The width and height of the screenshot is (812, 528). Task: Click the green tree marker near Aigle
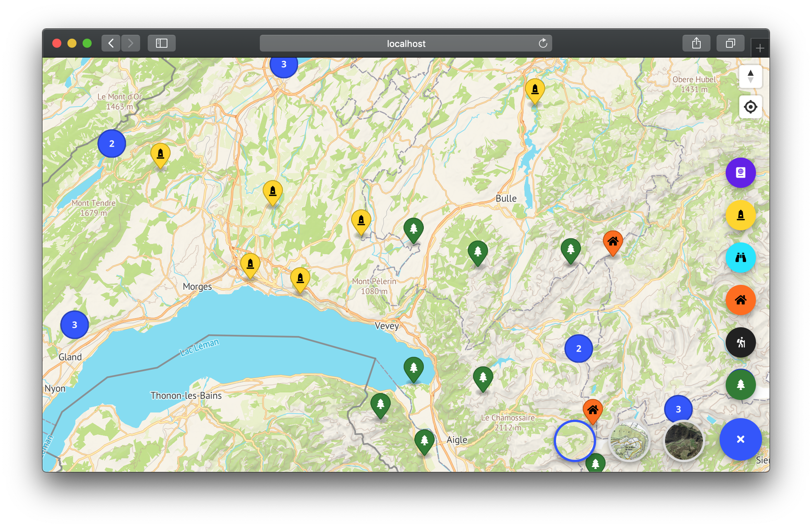point(424,441)
